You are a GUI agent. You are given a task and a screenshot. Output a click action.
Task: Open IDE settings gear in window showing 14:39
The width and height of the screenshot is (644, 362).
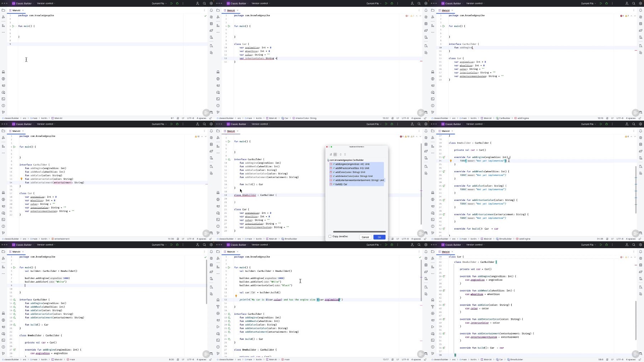[x=211, y=124]
